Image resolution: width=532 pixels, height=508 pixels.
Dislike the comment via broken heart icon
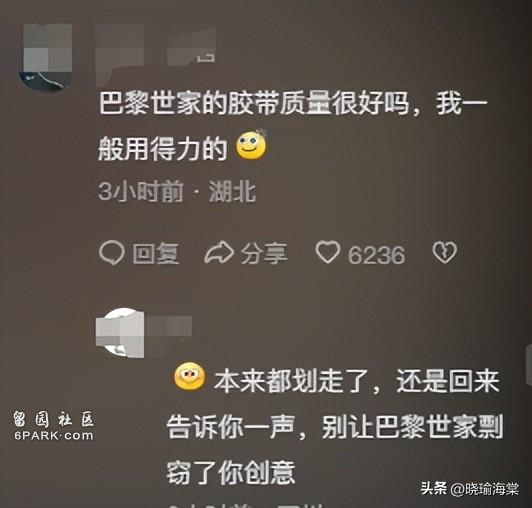click(444, 252)
